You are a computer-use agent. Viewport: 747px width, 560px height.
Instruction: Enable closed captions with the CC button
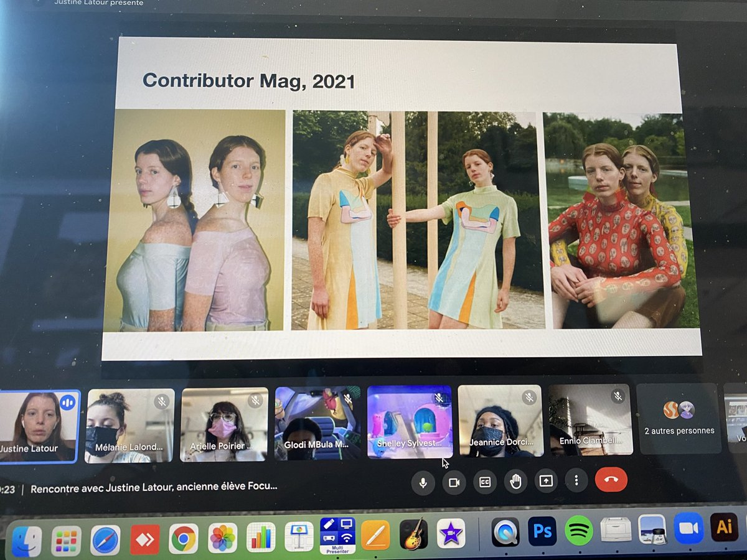pyautogui.click(x=484, y=482)
